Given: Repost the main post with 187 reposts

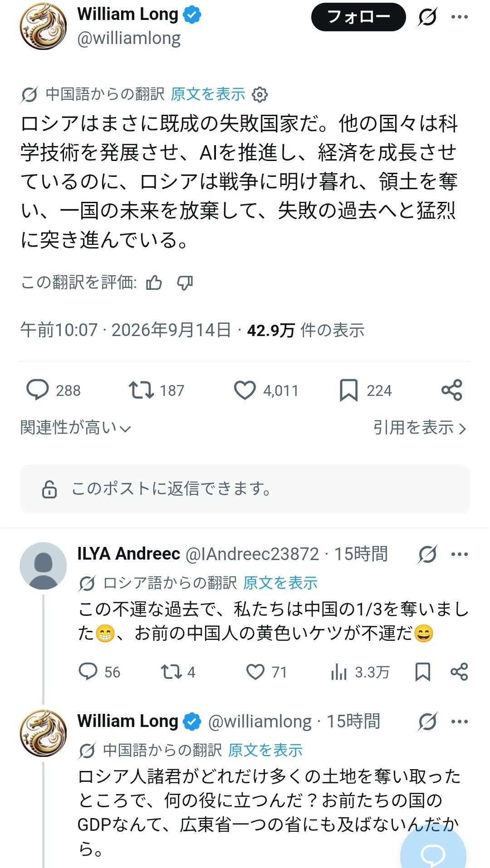Looking at the screenshot, I should (x=157, y=390).
